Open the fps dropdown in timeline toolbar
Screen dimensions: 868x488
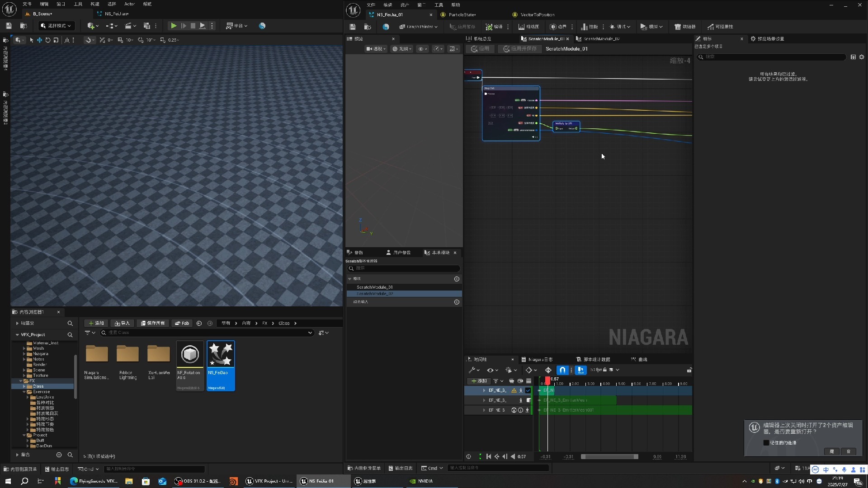604,370
